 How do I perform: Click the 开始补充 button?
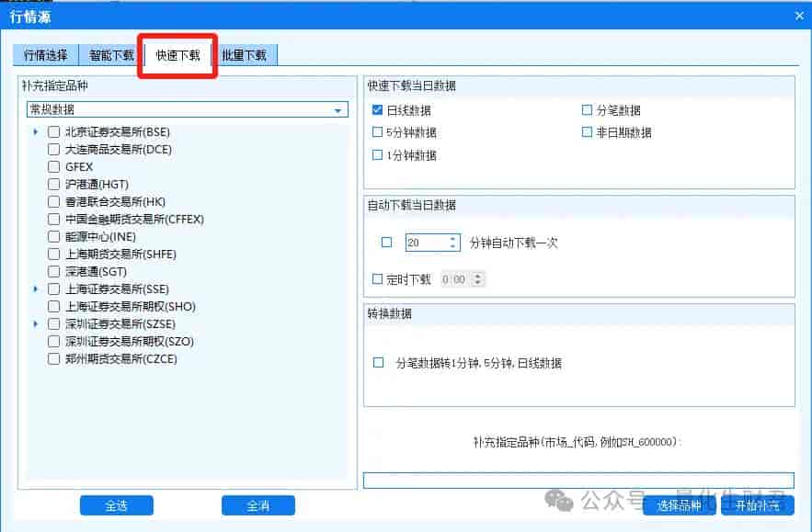point(757,505)
